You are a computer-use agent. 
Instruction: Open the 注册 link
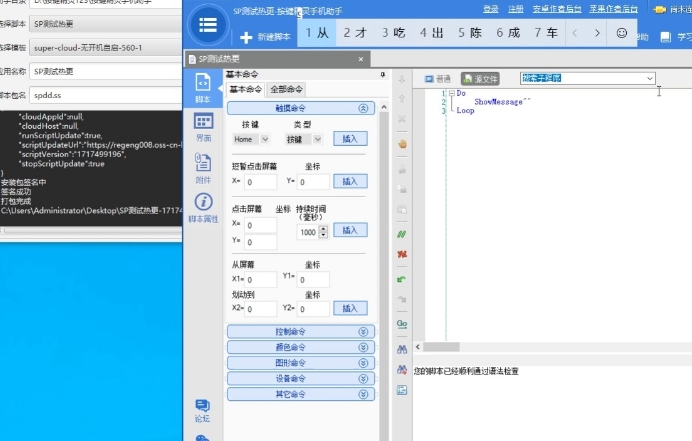(515, 9)
